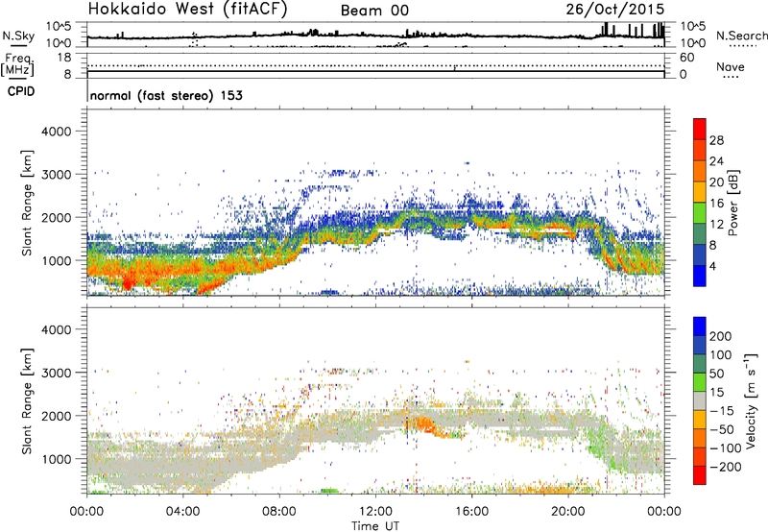Click the 'N.Search' legend label
768x532 pixels.
tap(741, 36)
